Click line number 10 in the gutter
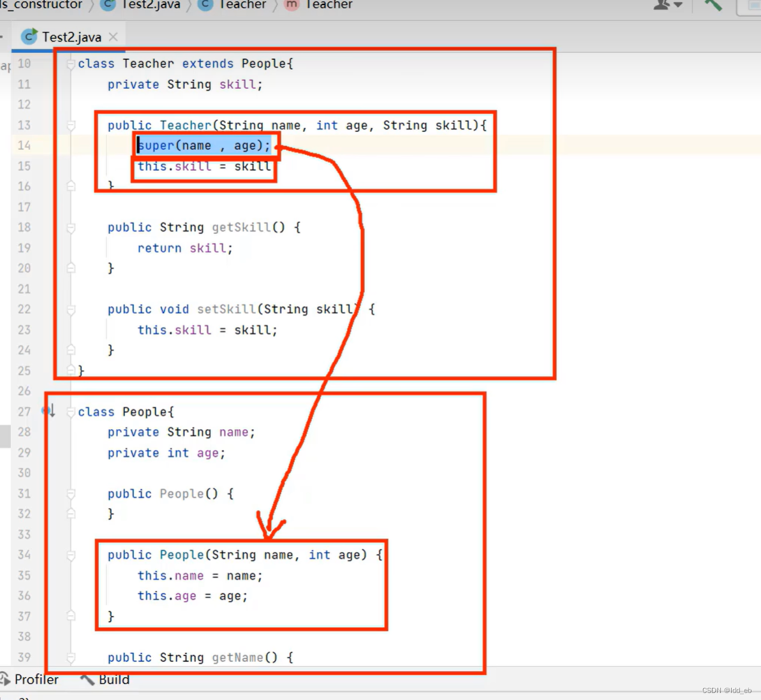Image resolution: width=761 pixels, height=700 pixels. (x=24, y=64)
